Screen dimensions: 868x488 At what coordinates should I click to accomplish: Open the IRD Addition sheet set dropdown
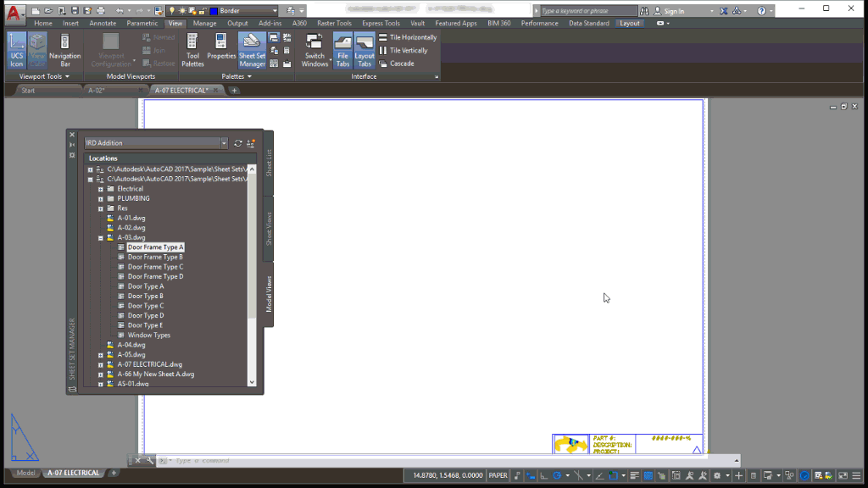(x=224, y=142)
